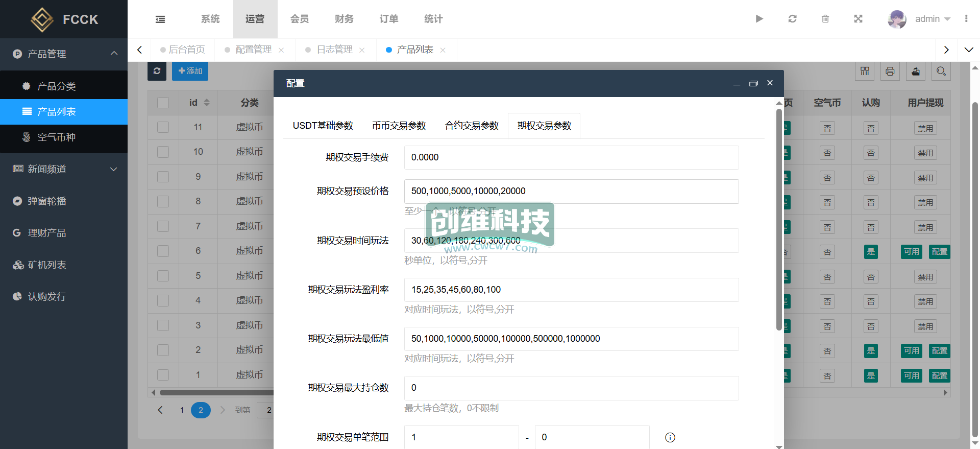Go to page 1 in pagination

(182, 410)
